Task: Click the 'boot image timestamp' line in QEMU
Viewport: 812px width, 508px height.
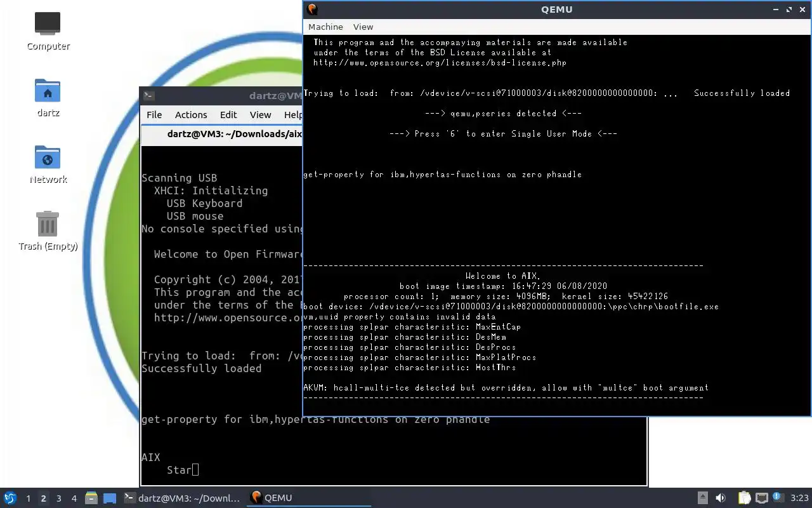Action: 503,286
